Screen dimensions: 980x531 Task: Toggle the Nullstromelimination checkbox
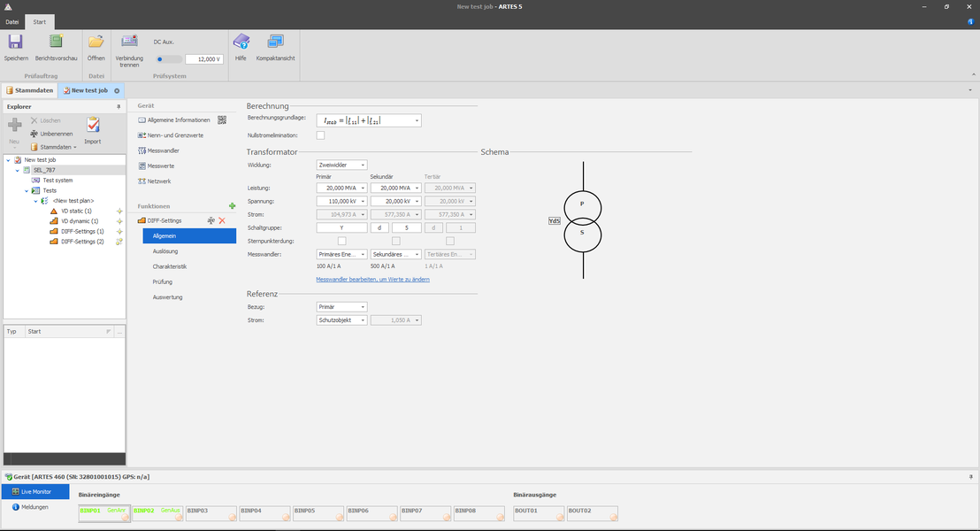pos(321,135)
